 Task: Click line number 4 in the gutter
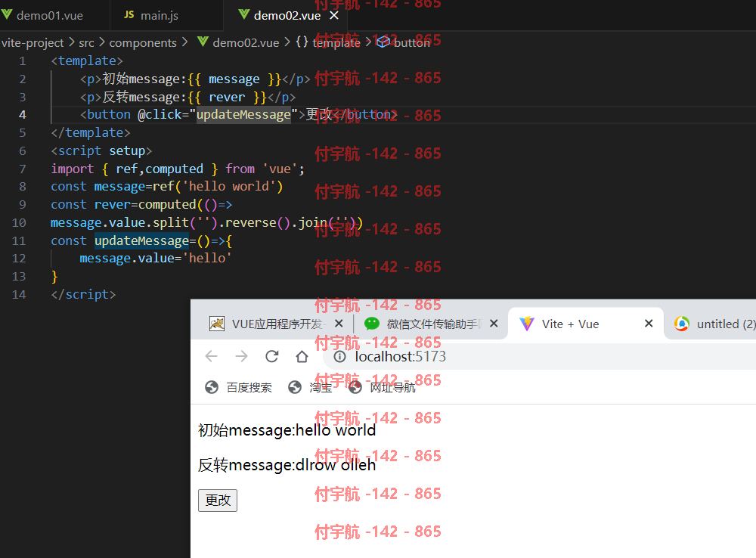(x=22, y=115)
